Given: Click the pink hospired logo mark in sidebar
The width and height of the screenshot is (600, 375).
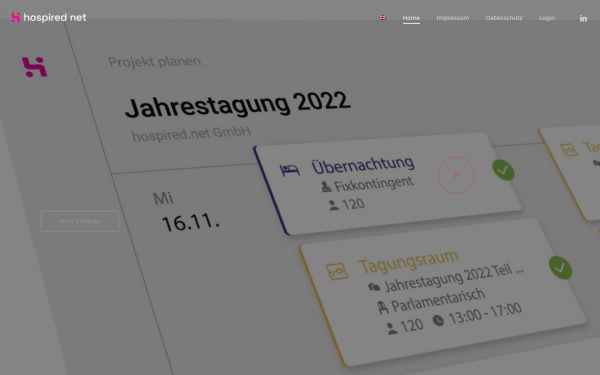Looking at the screenshot, I should click(34, 67).
